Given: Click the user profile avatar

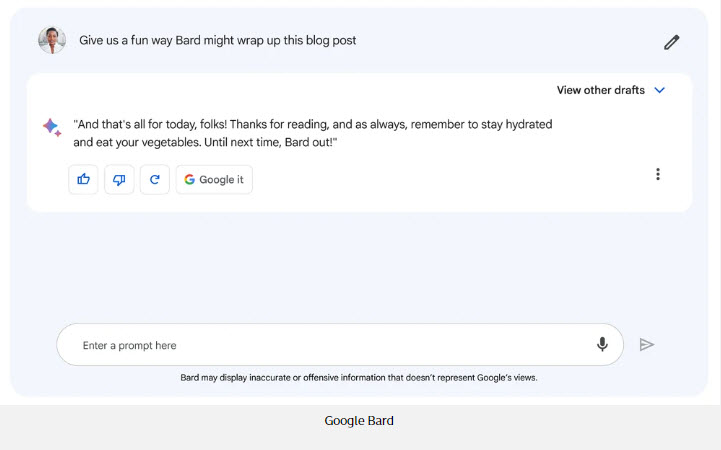Looking at the screenshot, I should (x=52, y=40).
